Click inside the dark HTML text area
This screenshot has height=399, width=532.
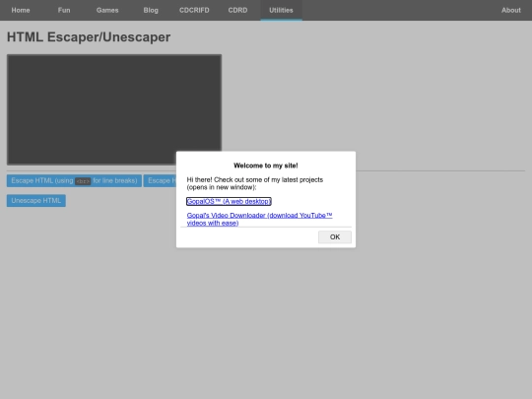114,109
